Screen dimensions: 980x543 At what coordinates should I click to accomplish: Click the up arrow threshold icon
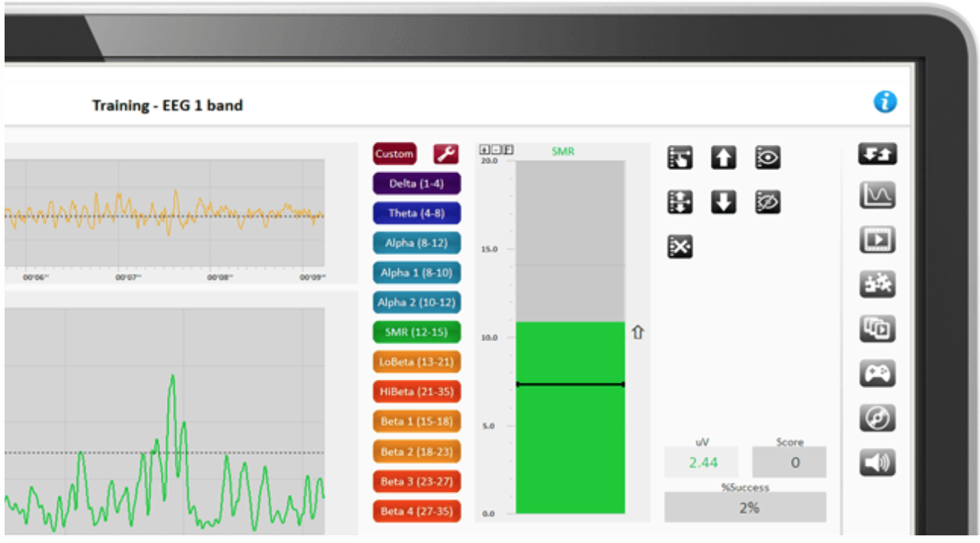(724, 158)
